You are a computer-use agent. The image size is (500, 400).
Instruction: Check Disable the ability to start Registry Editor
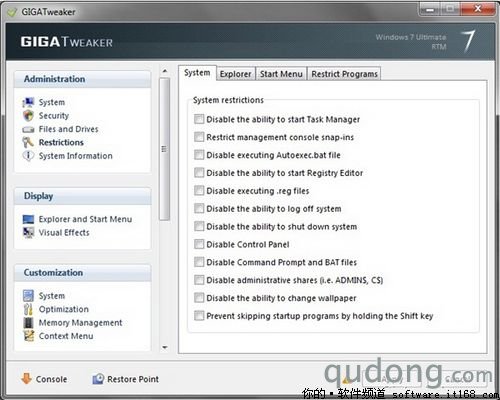pyautogui.click(x=199, y=173)
